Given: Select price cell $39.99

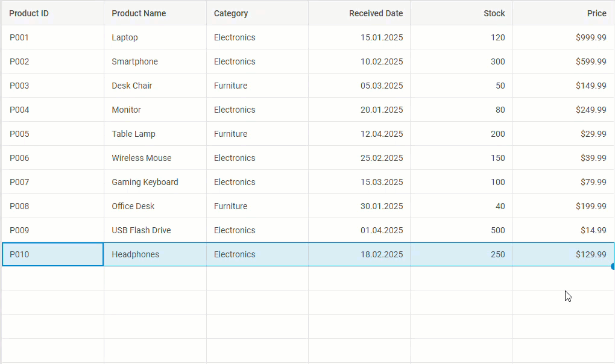Looking at the screenshot, I should click(x=564, y=158).
